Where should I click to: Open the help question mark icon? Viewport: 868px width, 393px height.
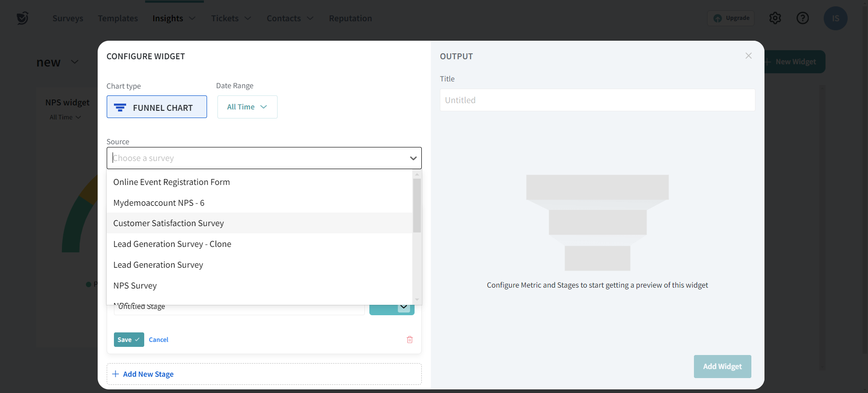802,18
